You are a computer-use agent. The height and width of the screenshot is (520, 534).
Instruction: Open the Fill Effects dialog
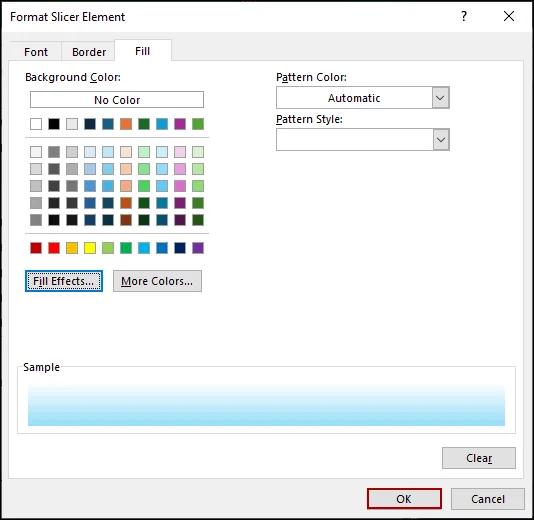(64, 281)
